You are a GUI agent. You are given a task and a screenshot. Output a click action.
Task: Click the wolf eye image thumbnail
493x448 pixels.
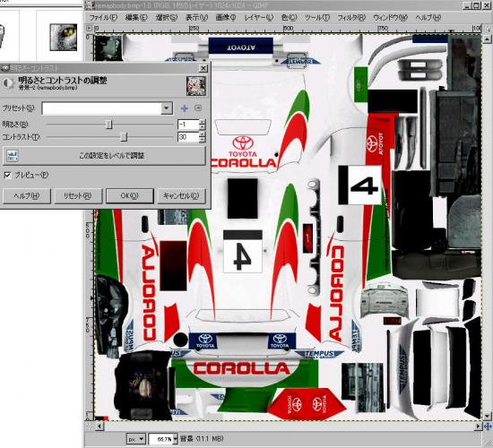click(64, 37)
